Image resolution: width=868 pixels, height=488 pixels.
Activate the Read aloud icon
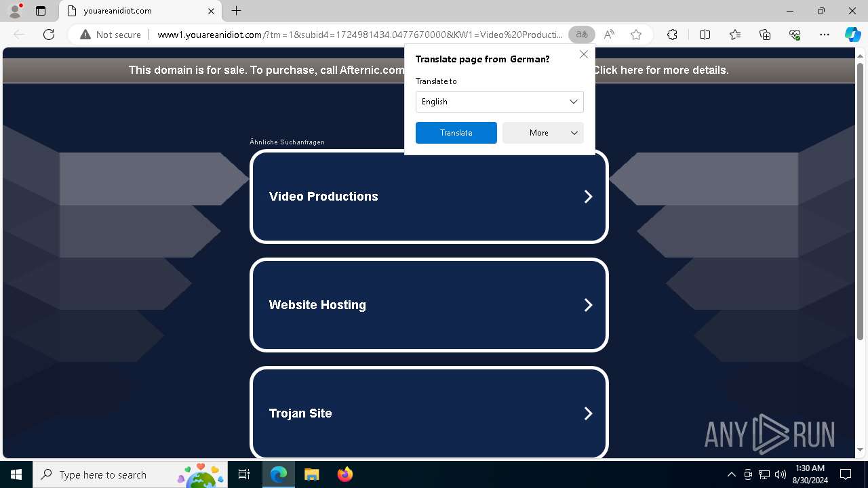pos(609,35)
